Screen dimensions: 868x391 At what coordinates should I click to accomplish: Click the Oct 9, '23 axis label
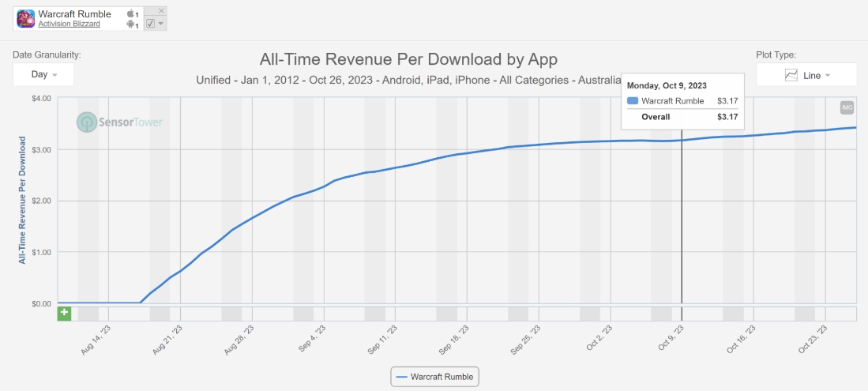pyautogui.click(x=671, y=339)
